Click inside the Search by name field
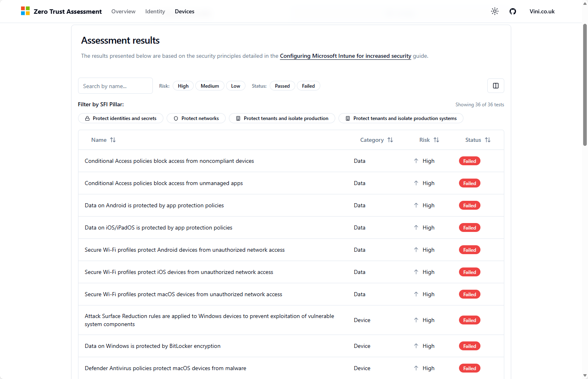 click(115, 86)
